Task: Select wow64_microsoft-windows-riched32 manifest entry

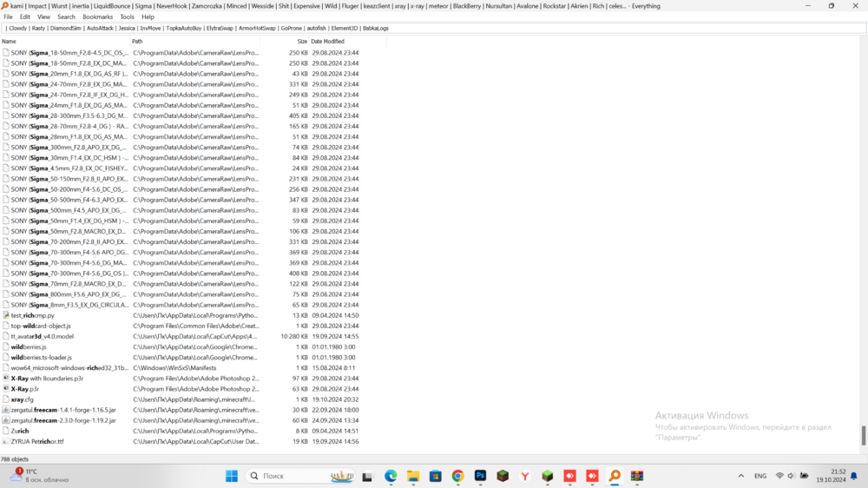Action: tap(69, 368)
